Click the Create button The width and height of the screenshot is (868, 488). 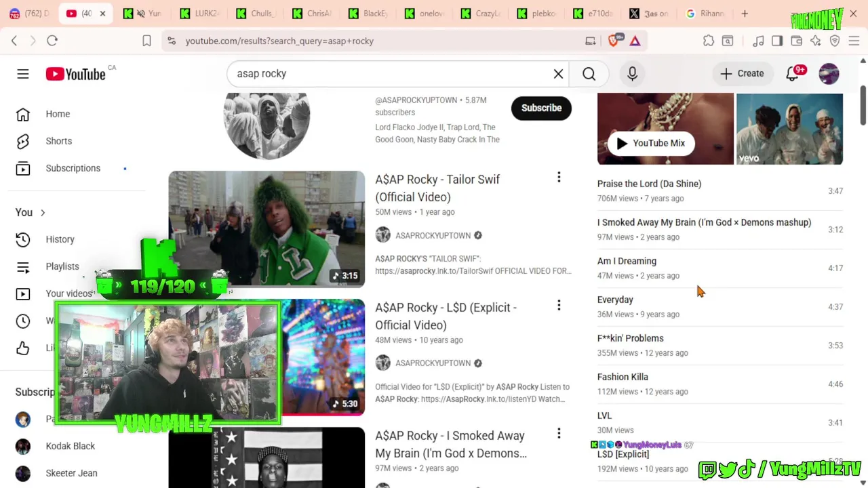pyautogui.click(x=742, y=73)
